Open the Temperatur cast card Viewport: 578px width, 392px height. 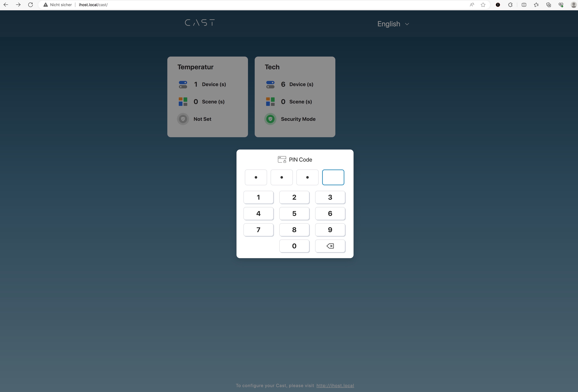coord(207,97)
